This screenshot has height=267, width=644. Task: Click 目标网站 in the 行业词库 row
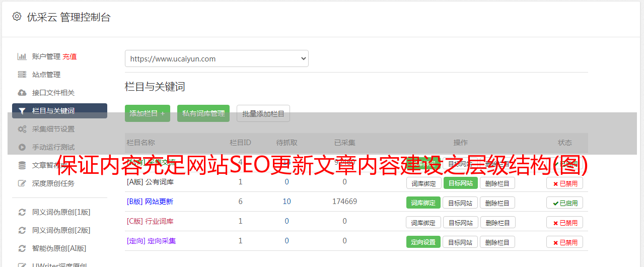click(461, 223)
